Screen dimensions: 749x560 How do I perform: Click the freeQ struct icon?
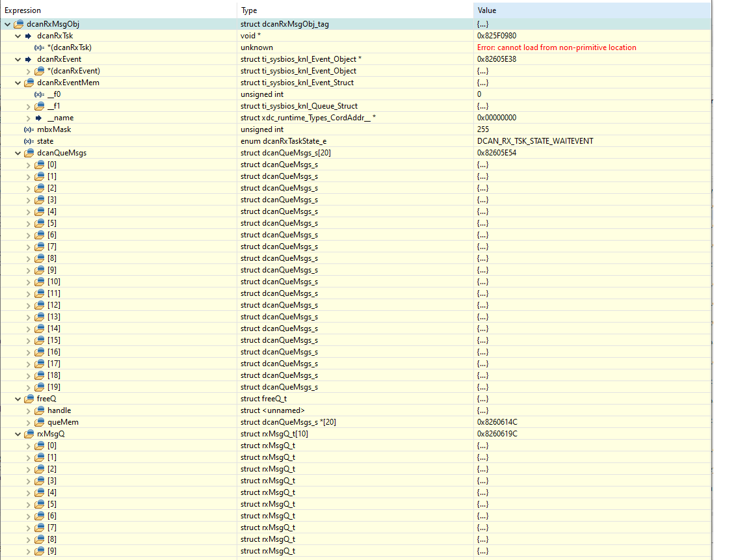(x=29, y=399)
